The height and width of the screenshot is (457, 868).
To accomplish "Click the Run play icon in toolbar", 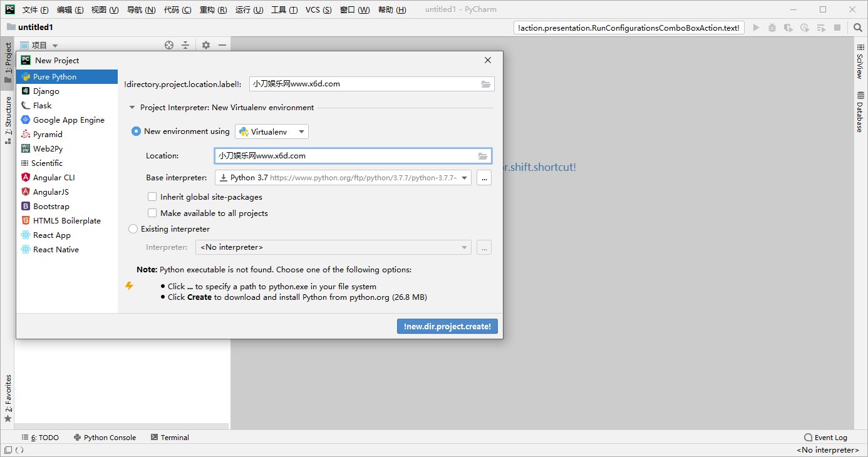I will click(x=756, y=28).
